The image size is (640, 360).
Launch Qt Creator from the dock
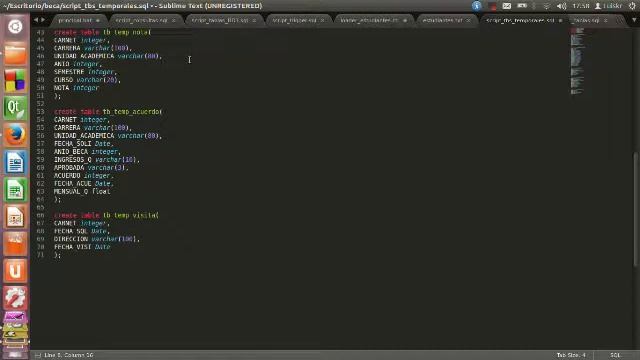pyautogui.click(x=15, y=108)
